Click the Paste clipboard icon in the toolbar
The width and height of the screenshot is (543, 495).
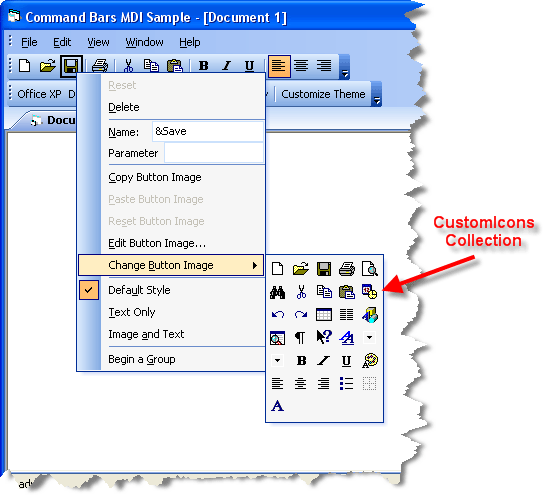pos(175,65)
